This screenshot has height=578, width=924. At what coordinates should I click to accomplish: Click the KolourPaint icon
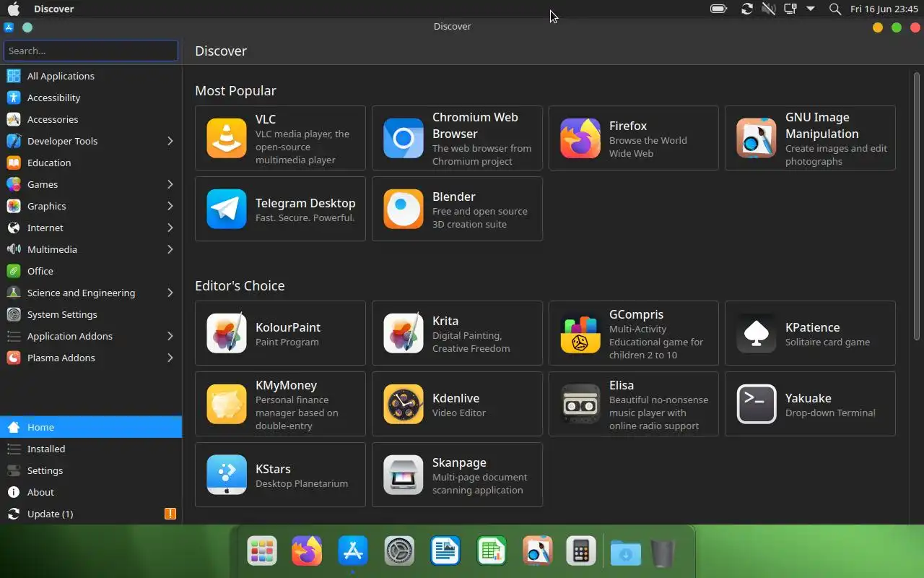(x=227, y=333)
